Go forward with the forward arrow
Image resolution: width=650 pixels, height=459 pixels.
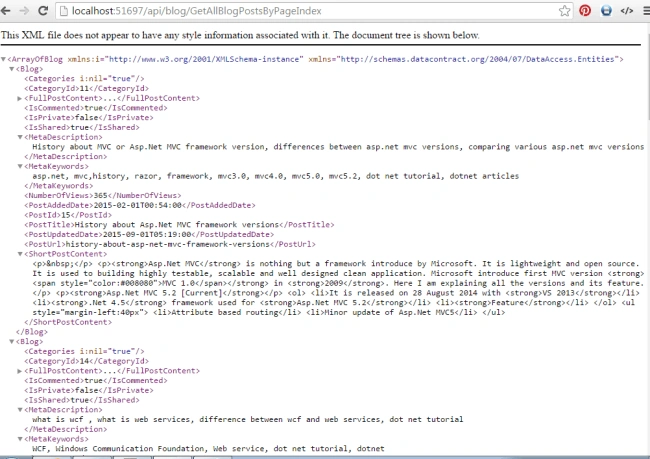pos(24,10)
